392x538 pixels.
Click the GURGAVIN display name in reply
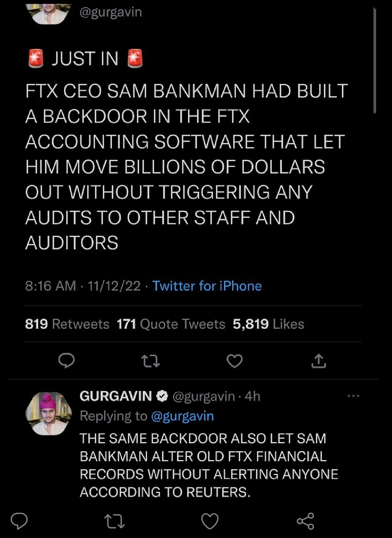point(116,395)
